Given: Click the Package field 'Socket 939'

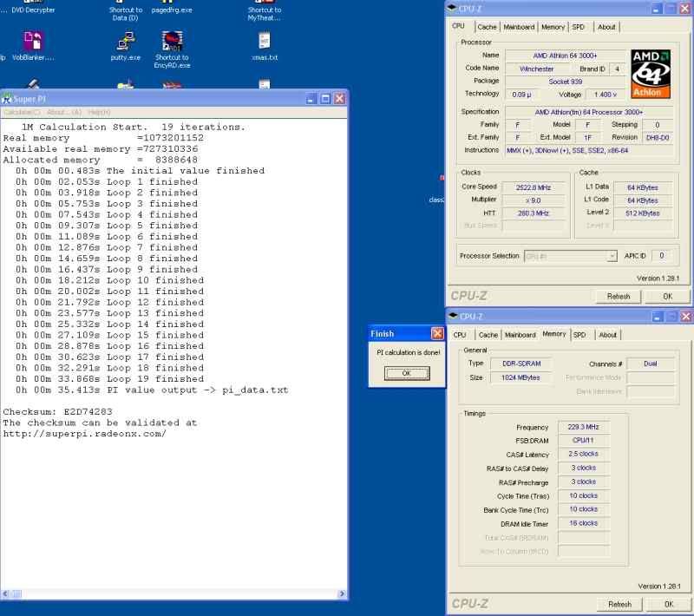Looking at the screenshot, I should 565,82.
